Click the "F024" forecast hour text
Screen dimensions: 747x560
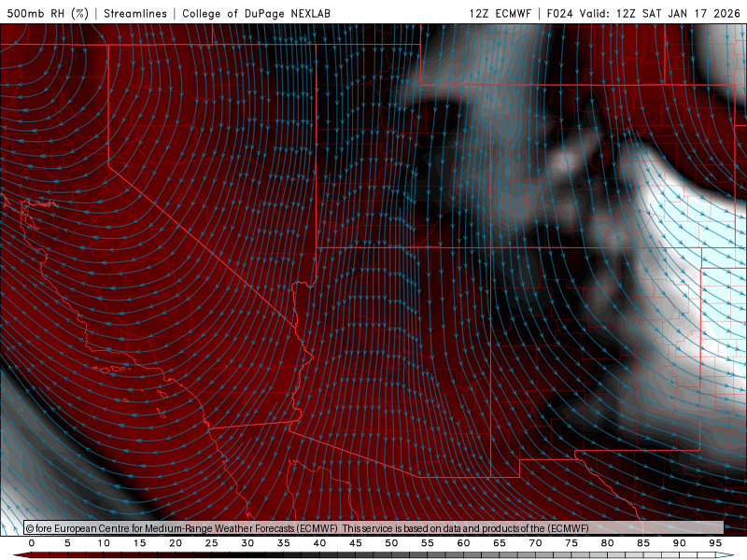click(559, 13)
